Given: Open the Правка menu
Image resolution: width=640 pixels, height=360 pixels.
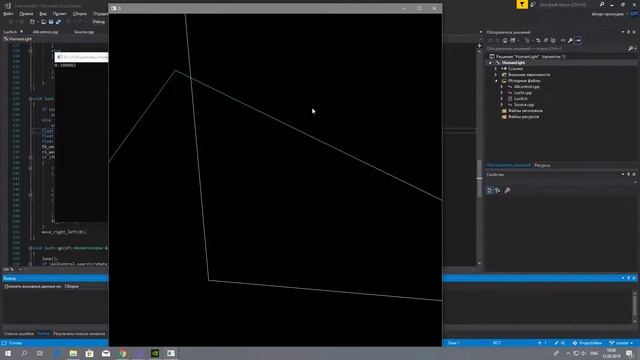Looking at the screenshot, I should tap(26, 13).
